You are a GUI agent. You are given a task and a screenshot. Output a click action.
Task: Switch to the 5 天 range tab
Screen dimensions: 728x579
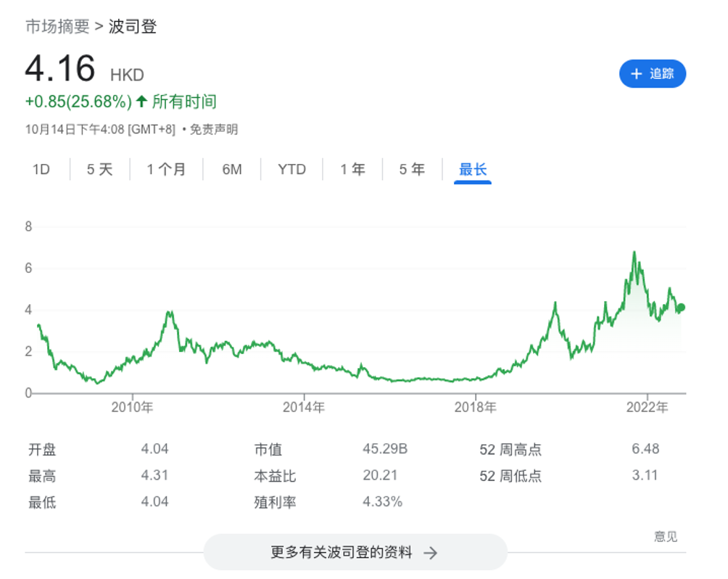point(100,169)
